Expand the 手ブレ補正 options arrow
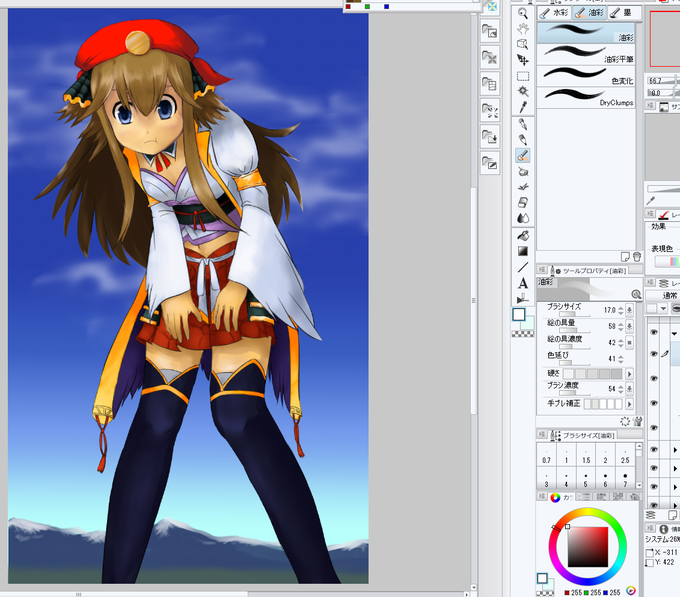This screenshot has height=597, width=680. pos(630,404)
